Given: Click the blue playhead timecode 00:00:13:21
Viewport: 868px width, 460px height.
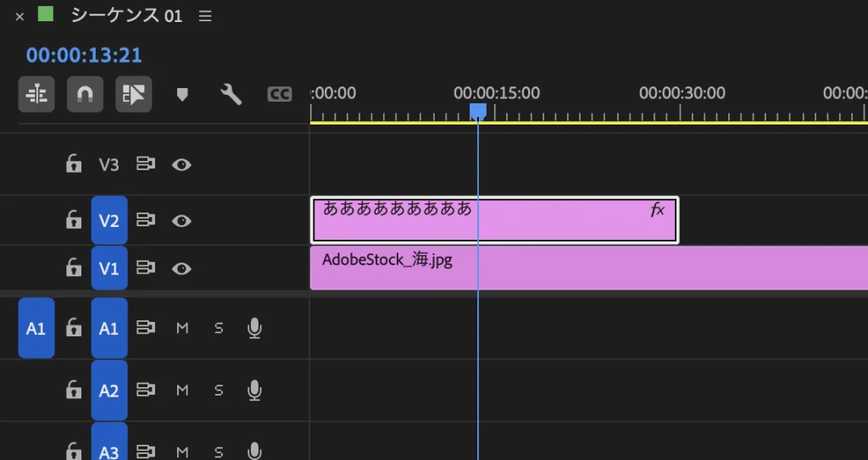Looking at the screenshot, I should click(84, 56).
